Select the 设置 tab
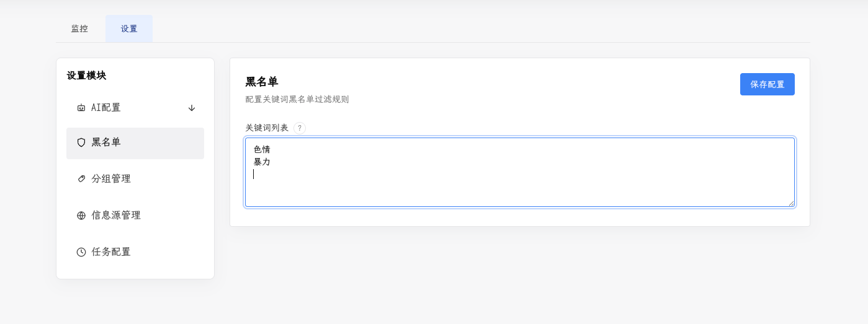This screenshot has height=324, width=868. (x=129, y=28)
